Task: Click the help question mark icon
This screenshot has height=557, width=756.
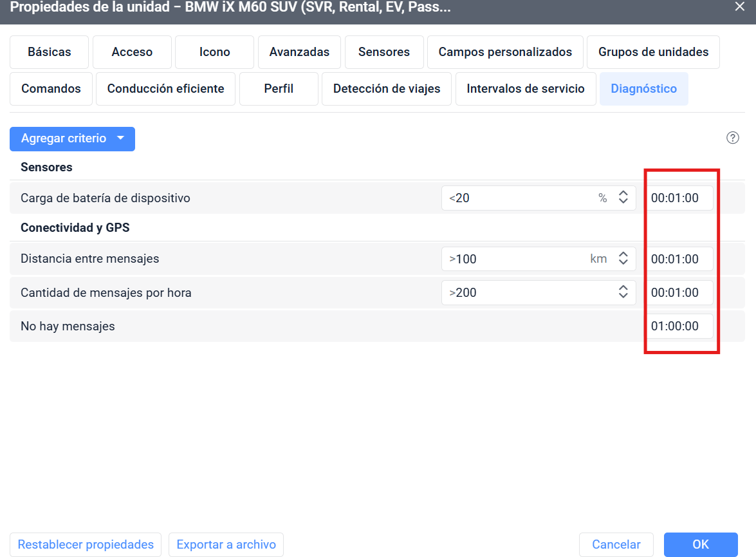Action: coord(732,138)
